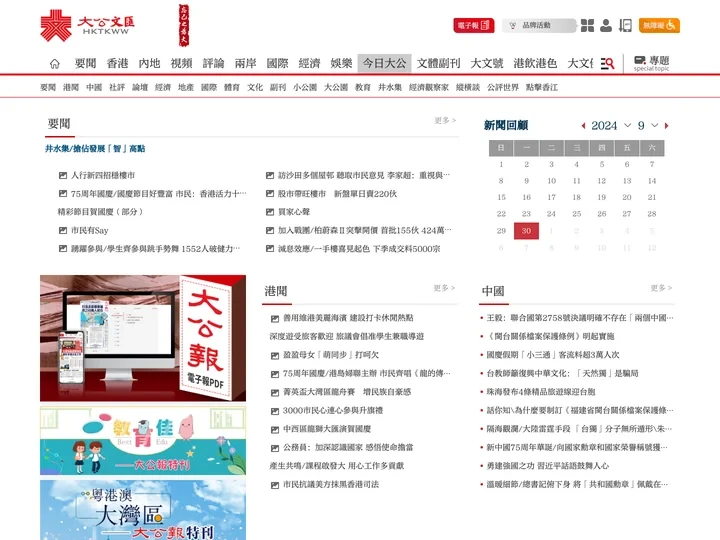Image resolution: width=720 pixels, height=540 pixels.
Task: Open article 《閩台關係檔案保護條例》明起實施
Action: click(x=550, y=337)
